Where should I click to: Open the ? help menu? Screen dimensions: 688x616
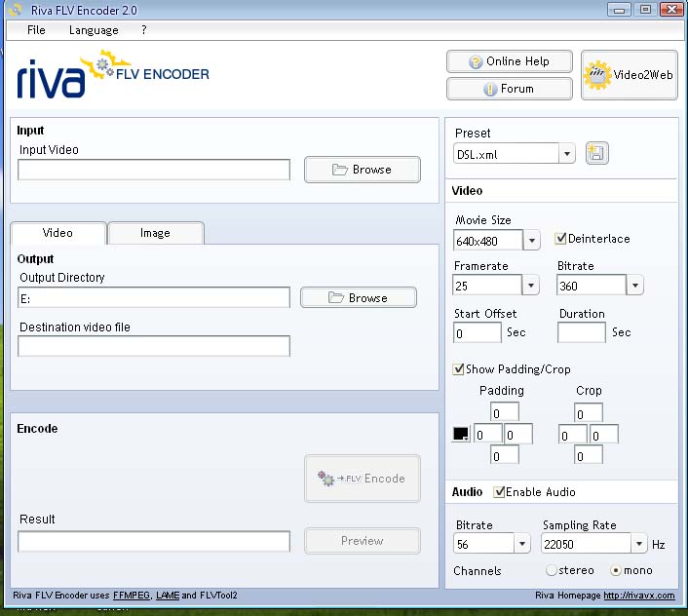144,30
